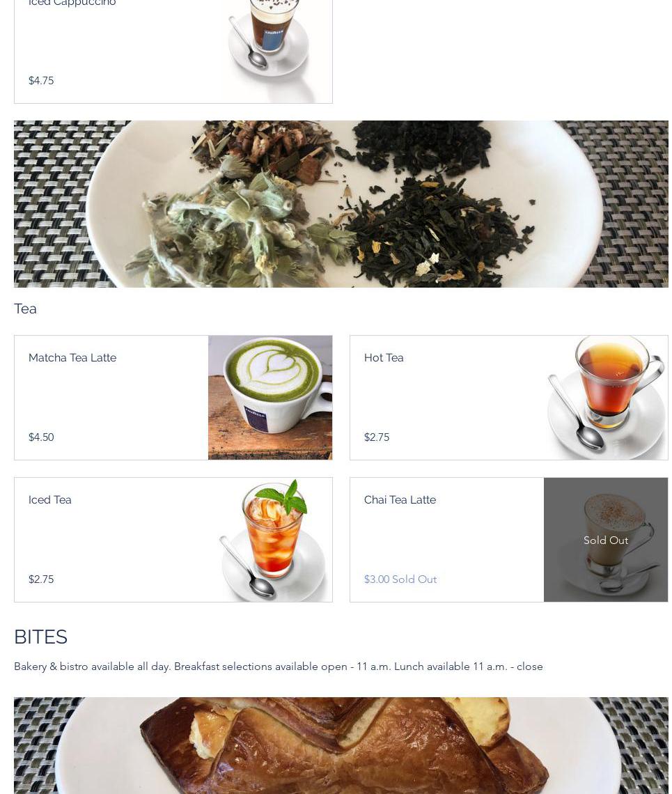The width and height of the screenshot is (672, 794).
Task: Click the Matcha Tea Latte photo
Action: (270, 398)
